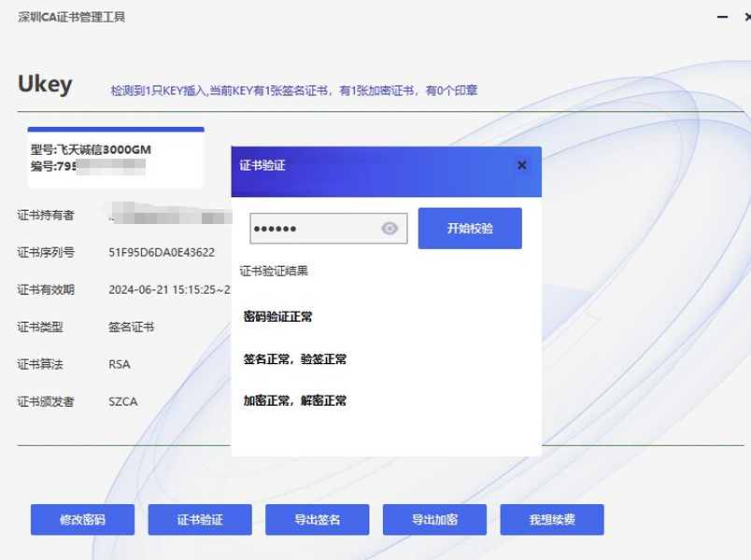Viewport: 751px width, 560px height.
Task: Close the 证书验证 dialog
Action: pyautogui.click(x=522, y=165)
